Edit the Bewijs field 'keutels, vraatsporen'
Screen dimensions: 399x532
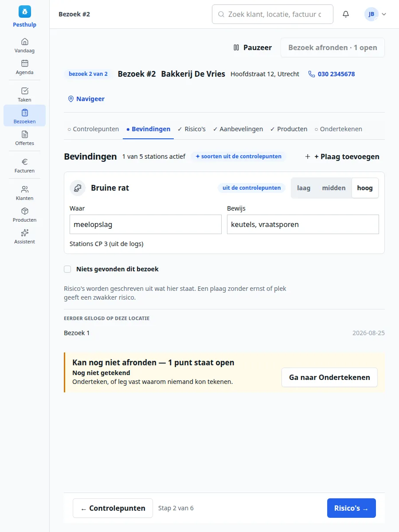(x=303, y=224)
